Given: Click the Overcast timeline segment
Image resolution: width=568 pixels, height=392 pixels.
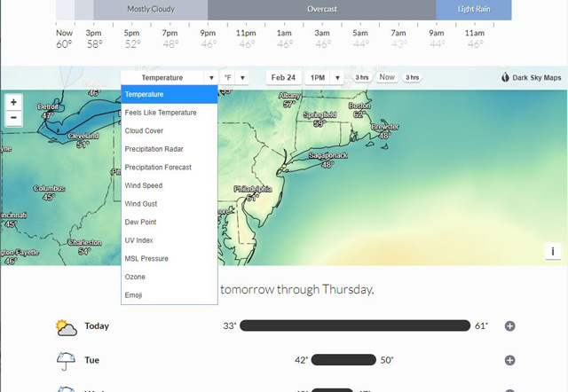Looking at the screenshot, I should pos(322,10).
